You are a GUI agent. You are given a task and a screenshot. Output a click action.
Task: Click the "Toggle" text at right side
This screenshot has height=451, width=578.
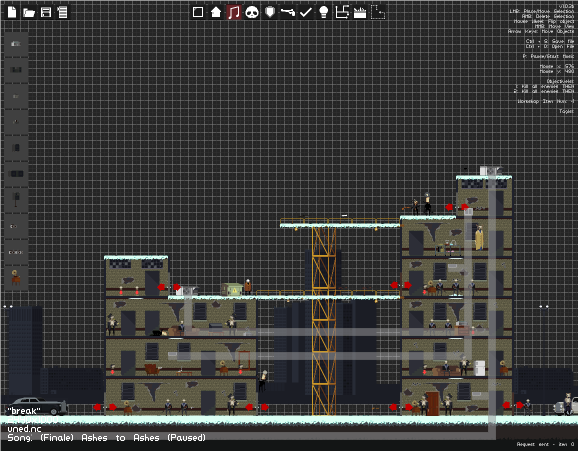(566, 111)
